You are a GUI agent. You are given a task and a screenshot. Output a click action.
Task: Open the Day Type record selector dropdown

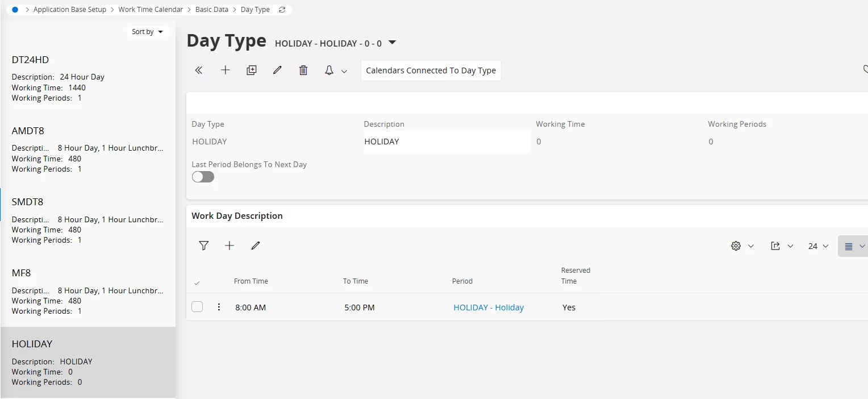[x=392, y=43]
